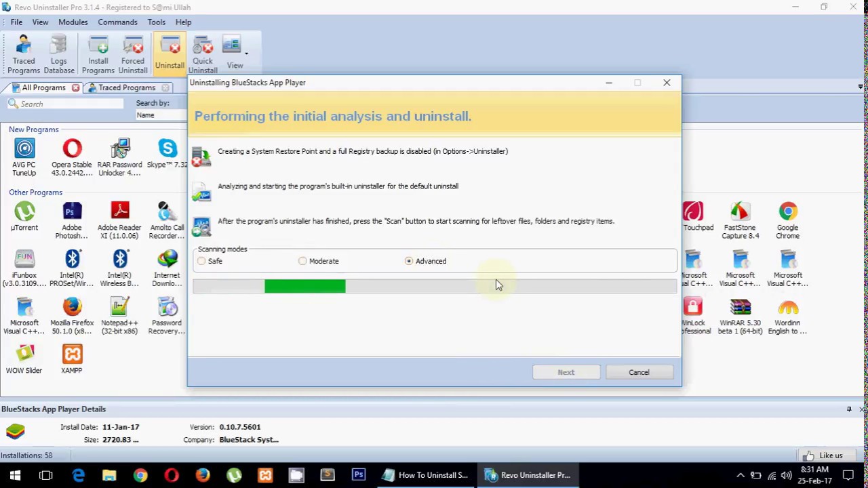
Task: Select Mozilla Firefox 50.1.0 in program list
Action: coord(72,316)
